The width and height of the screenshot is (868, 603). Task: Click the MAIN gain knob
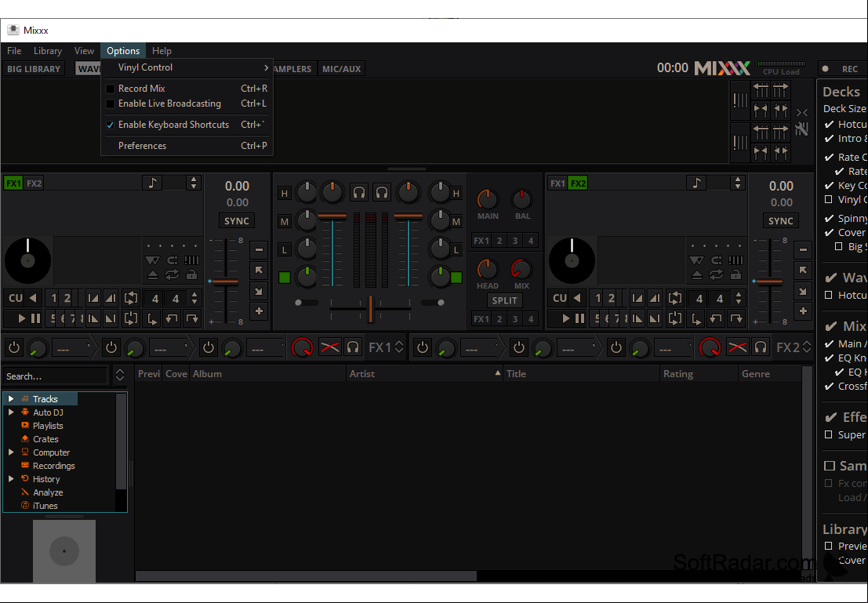coord(488,199)
